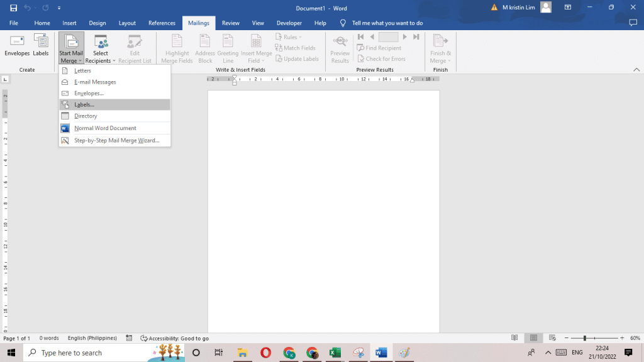Screen dimensions: 644x362
Task: Collapse the ribbon using the chevron arrow
Action: click(636, 70)
